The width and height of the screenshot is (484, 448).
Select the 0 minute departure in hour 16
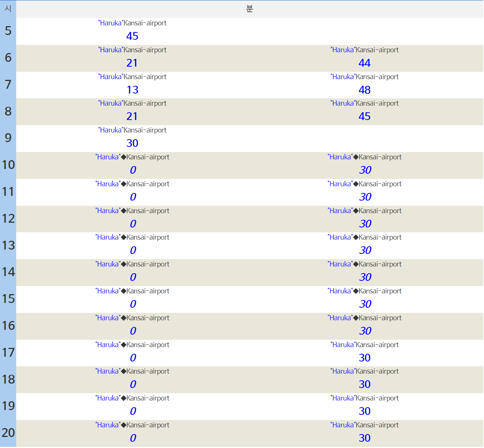pos(133,331)
